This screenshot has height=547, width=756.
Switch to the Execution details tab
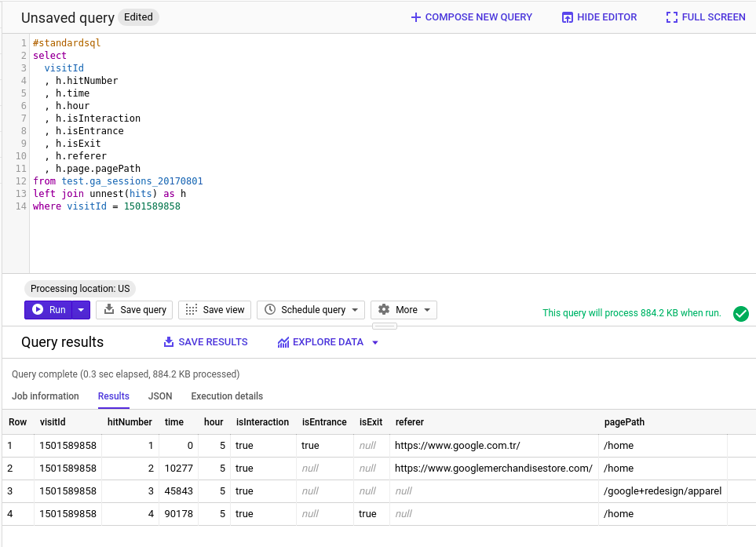pos(227,396)
